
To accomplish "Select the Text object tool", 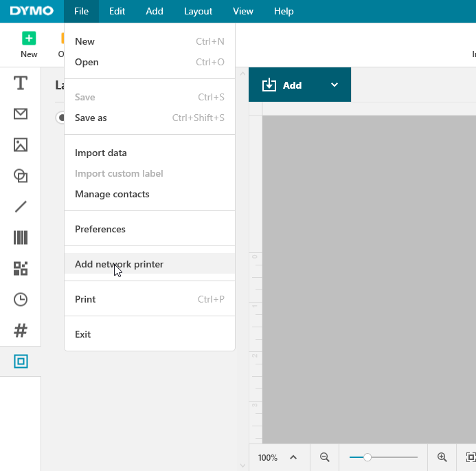I will [x=21, y=83].
